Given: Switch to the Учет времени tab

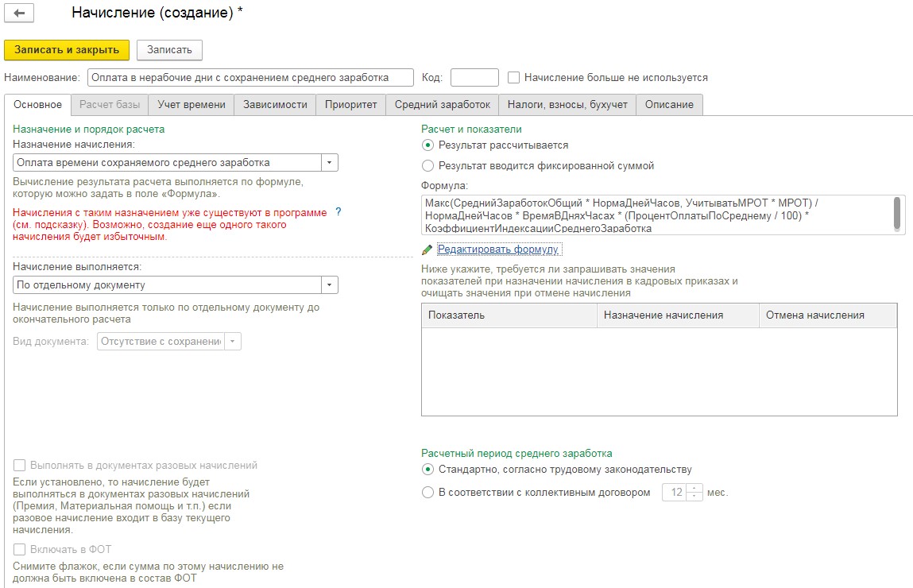Looking at the screenshot, I should pos(191,105).
